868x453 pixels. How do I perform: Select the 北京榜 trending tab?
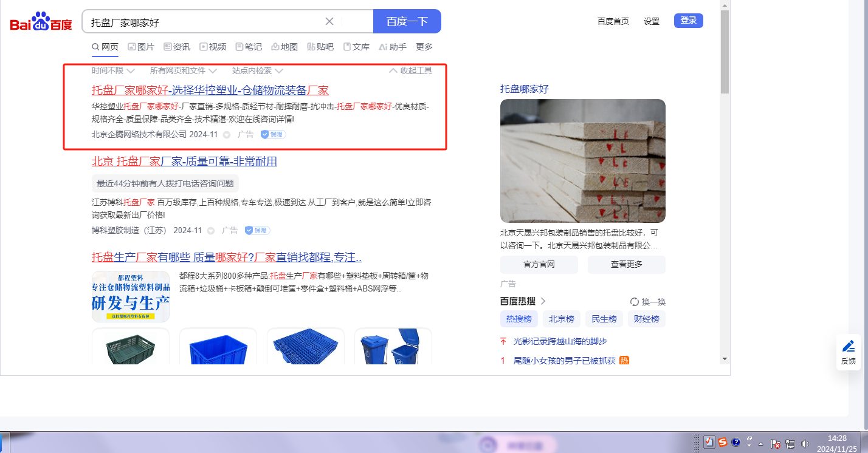[x=562, y=319]
